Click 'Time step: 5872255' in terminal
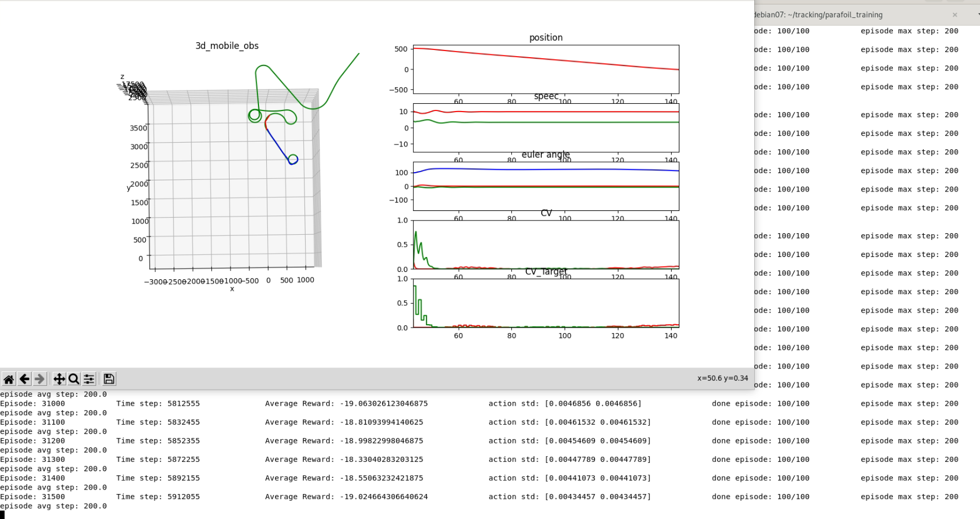Image resolution: width=980 pixels, height=519 pixels. (x=158, y=460)
